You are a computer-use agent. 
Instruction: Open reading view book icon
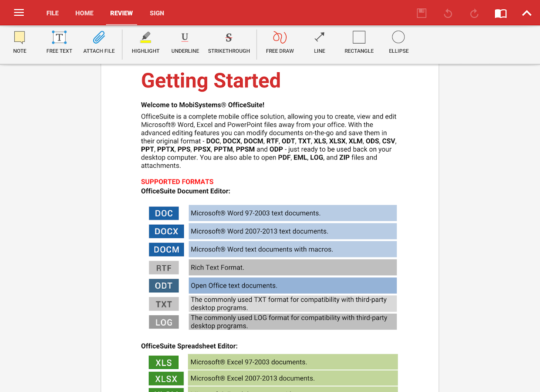(501, 14)
